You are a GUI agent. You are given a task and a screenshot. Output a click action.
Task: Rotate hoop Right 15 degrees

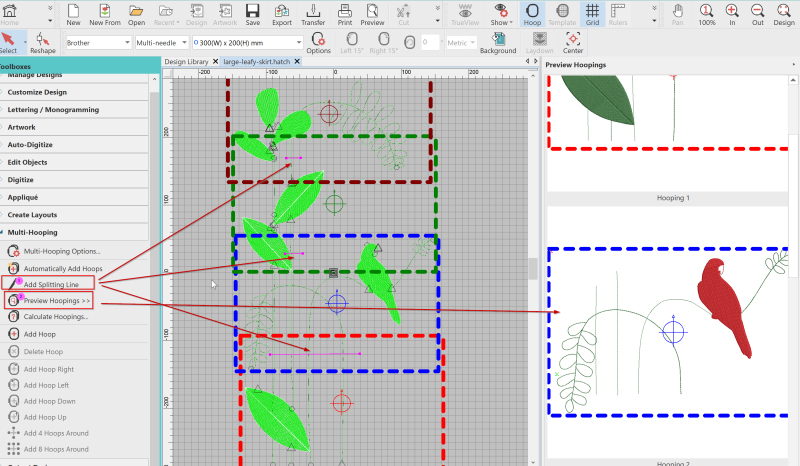pos(383,42)
